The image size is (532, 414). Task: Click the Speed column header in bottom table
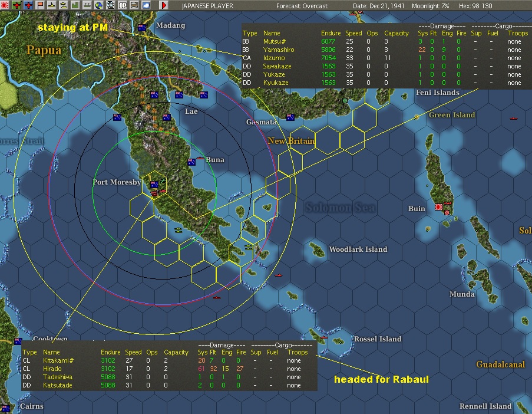pyautogui.click(x=133, y=352)
